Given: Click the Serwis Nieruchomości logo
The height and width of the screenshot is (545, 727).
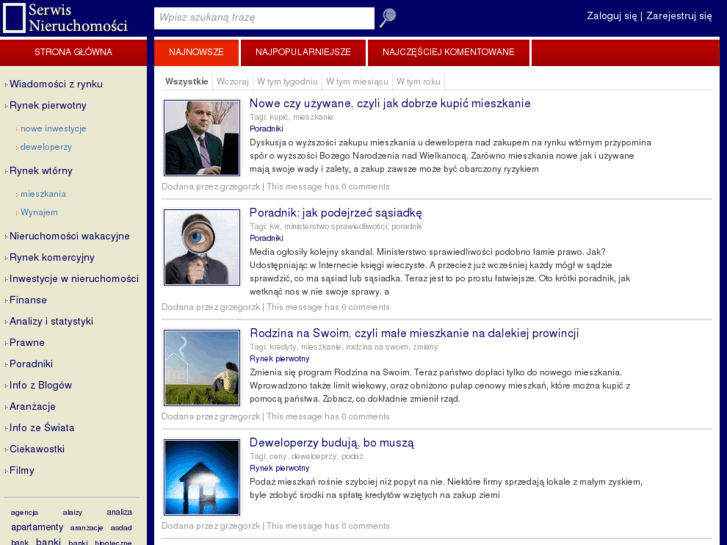Looking at the screenshot, I should point(66,17).
